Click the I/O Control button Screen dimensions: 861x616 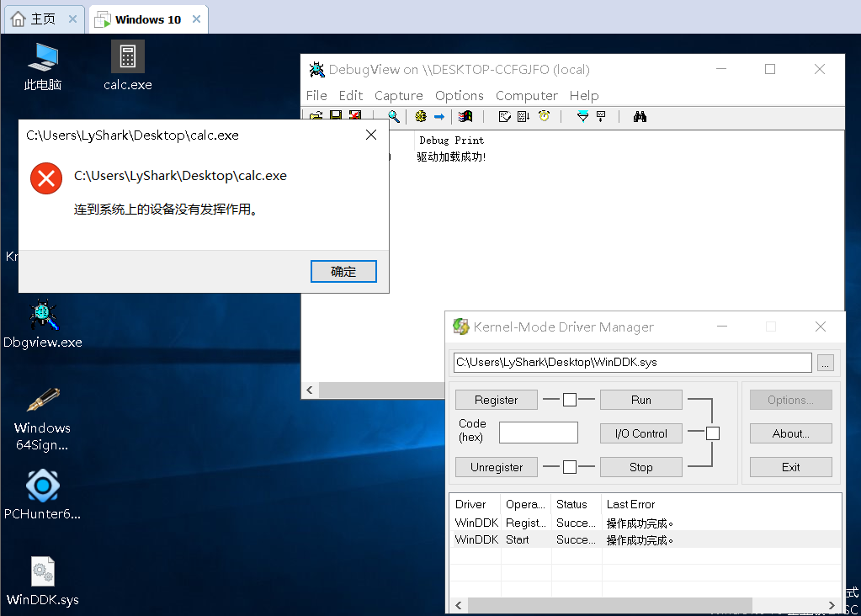[640, 433]
